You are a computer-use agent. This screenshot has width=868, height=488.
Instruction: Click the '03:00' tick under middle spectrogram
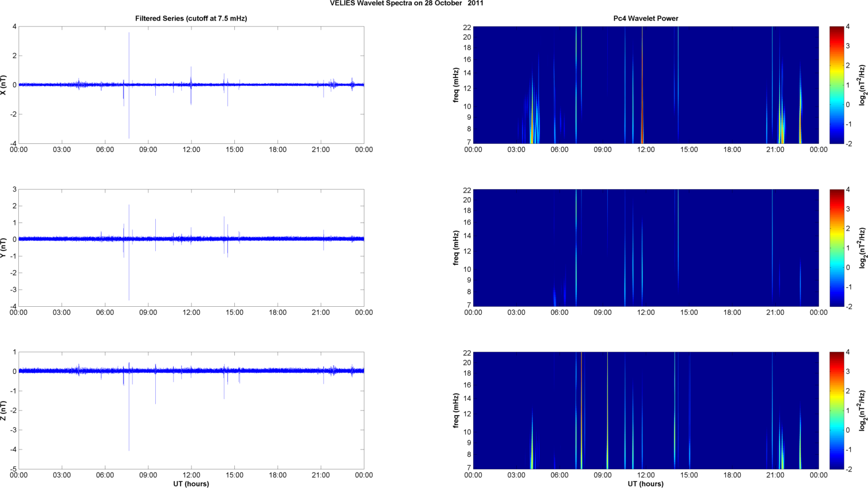516,313
